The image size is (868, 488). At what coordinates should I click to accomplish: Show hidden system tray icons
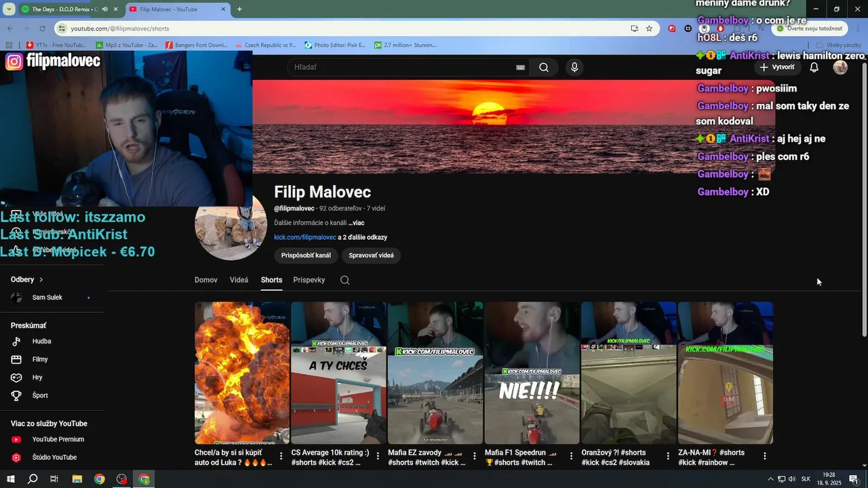(x=770, y=479)
